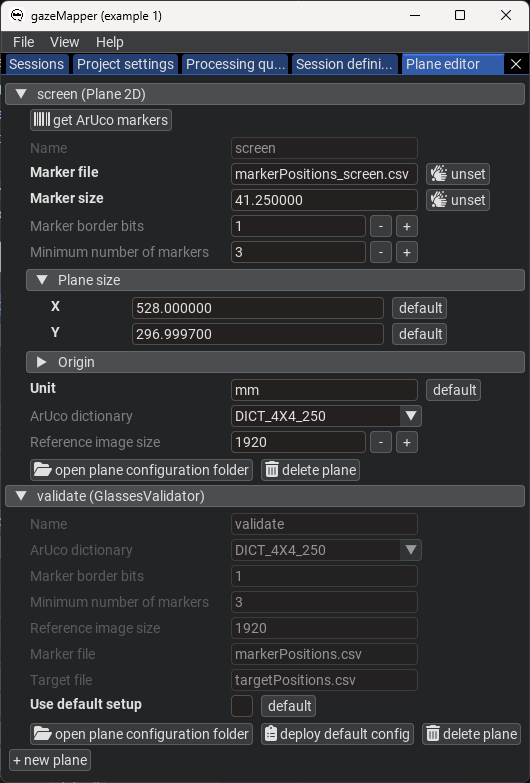
Task: Switch to the Session definition tab
Action: point(344,64)
